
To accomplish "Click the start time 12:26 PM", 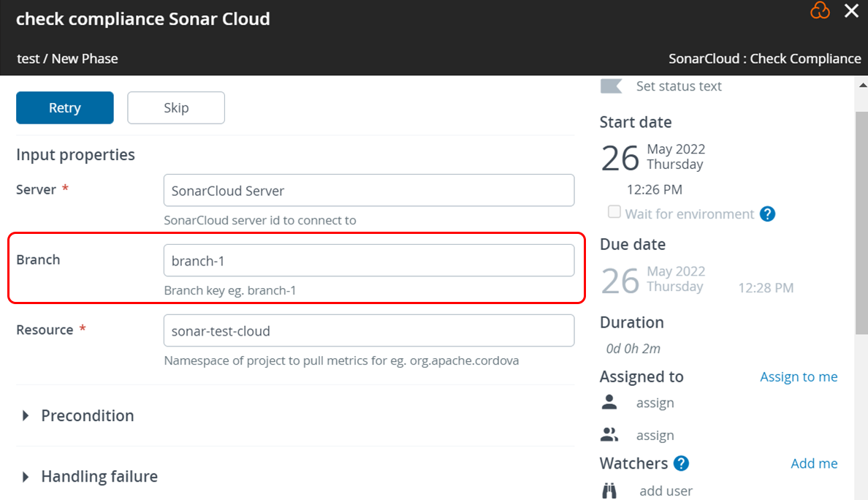I will point(655,190).
